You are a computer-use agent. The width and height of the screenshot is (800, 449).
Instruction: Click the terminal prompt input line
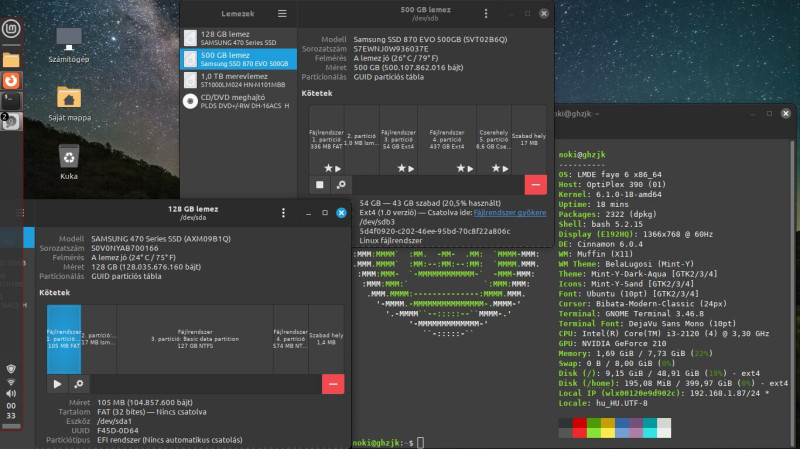(x=420, y=443)
